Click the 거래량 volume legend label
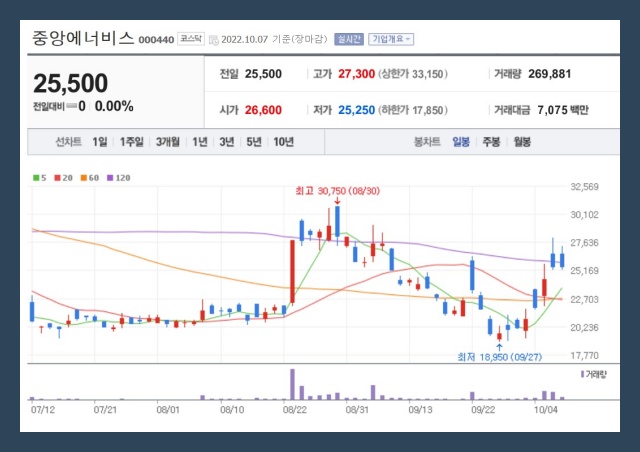Image resolution: width=640 pixels, height=452 pixels. coord(594,374)
